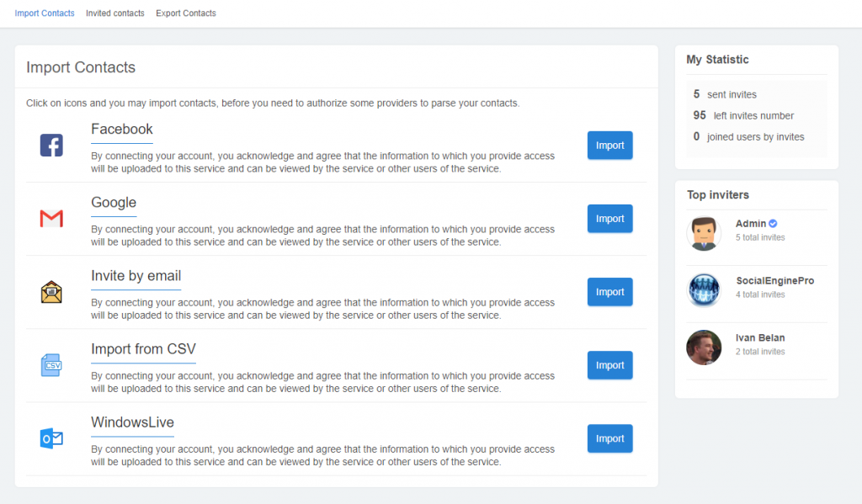Go to the Export Contacts tab
The width and height of the screenshot is (862, 504).
pyautogui.click(x=186, y=13)
